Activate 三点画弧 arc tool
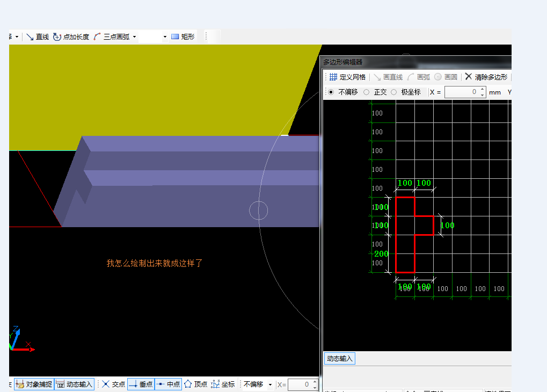This screenshot has width=547, height=392. coord(112,37)
